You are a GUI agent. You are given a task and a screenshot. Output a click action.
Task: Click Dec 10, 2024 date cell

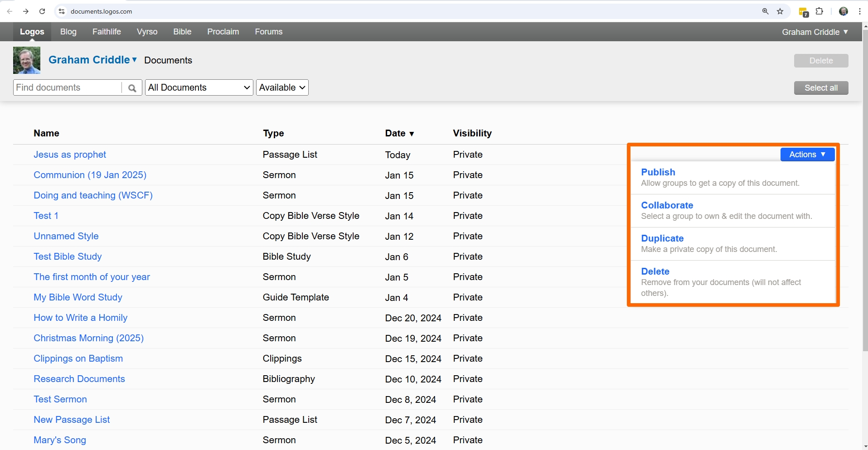point(413,379)
